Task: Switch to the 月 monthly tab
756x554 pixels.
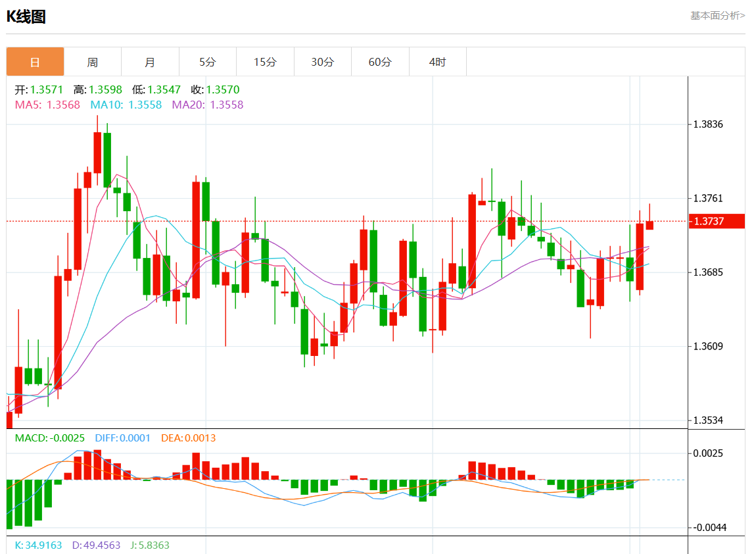Action: click(x=150, y=62)
